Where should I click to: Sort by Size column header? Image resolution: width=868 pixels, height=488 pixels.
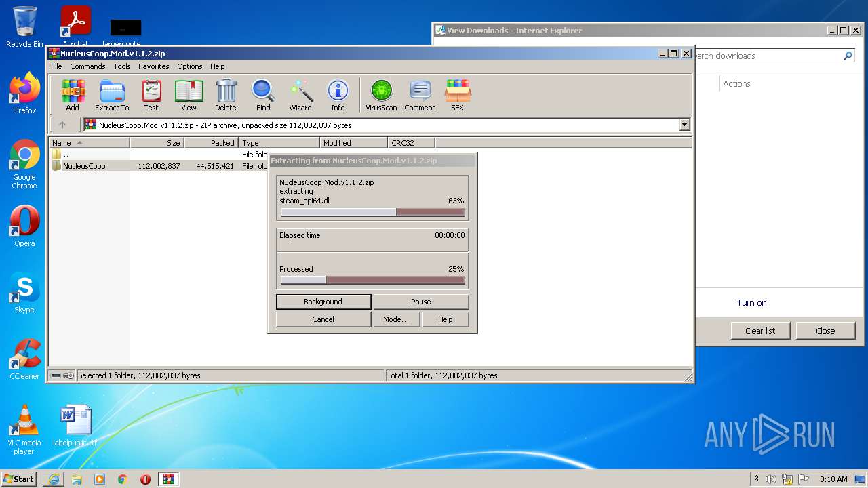point(157,143)
